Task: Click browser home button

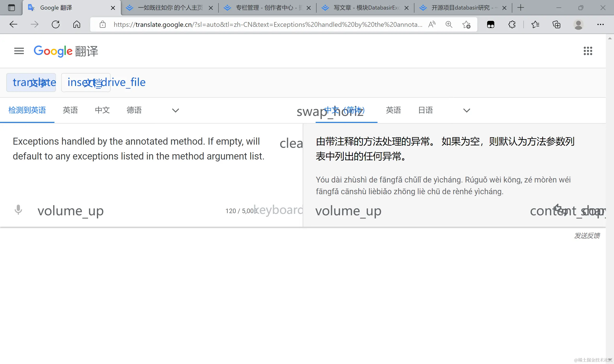Action: [77, 24]
